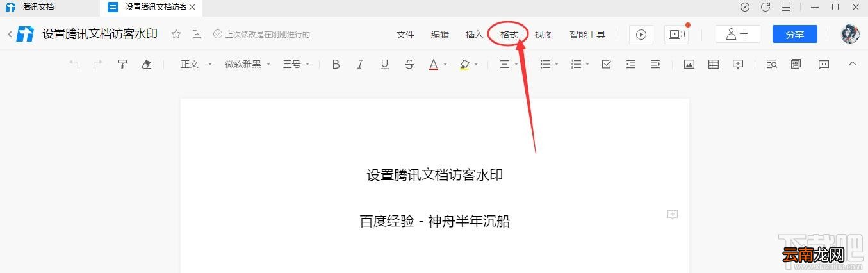Add a comment from the toolbar

click(x=738, y=64)
